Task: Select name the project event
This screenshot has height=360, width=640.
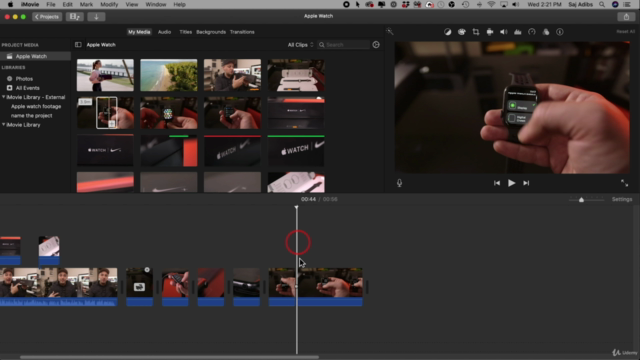Action: pyautogui.click(x=31, y=116)
